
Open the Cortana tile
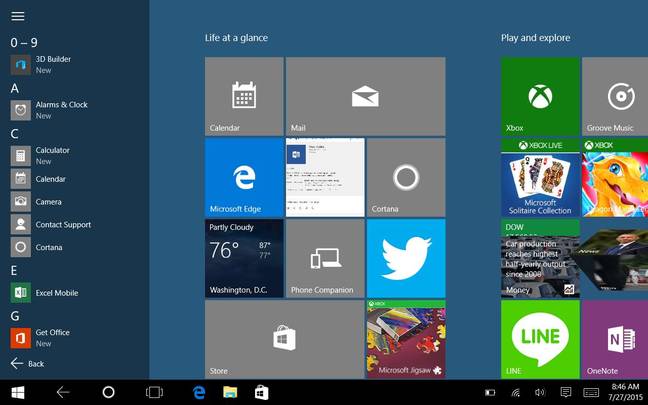[406, 177]
